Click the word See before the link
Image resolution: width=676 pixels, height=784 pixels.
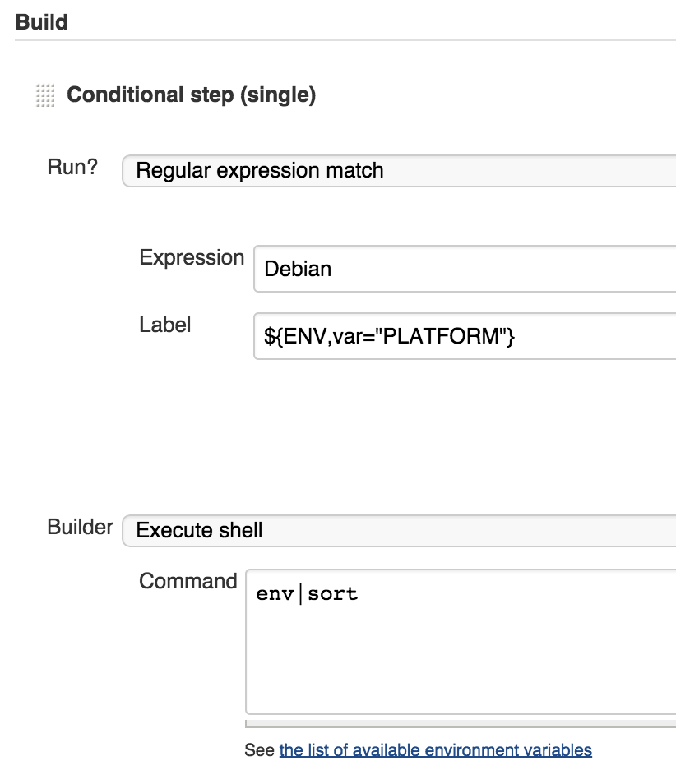tap(259, 750)
